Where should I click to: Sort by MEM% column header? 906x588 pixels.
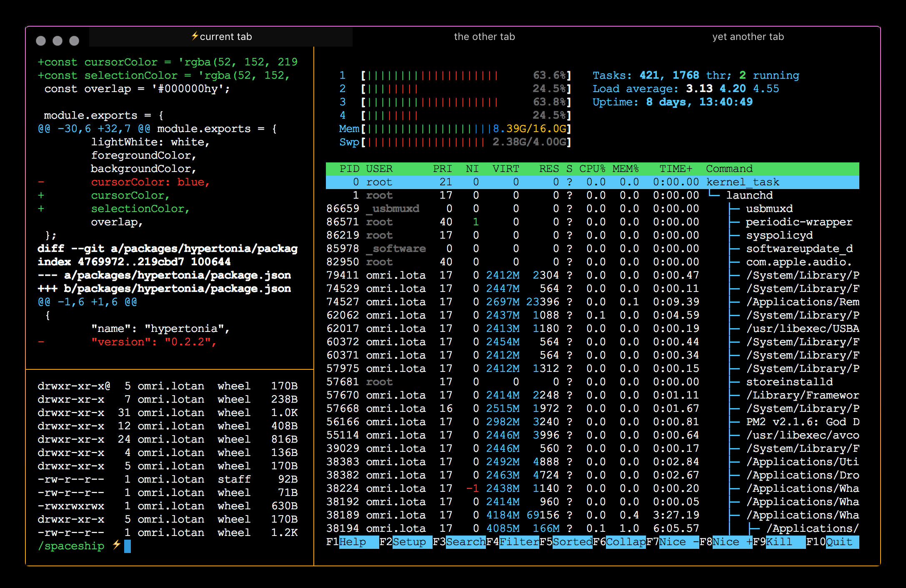point(626,169)
